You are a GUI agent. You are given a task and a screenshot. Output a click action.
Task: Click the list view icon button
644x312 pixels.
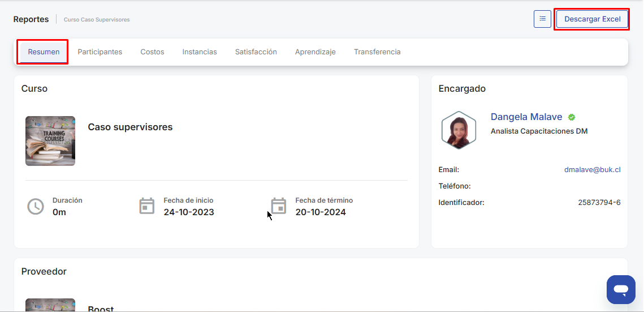pyautogui.click(x=542, y=19)
